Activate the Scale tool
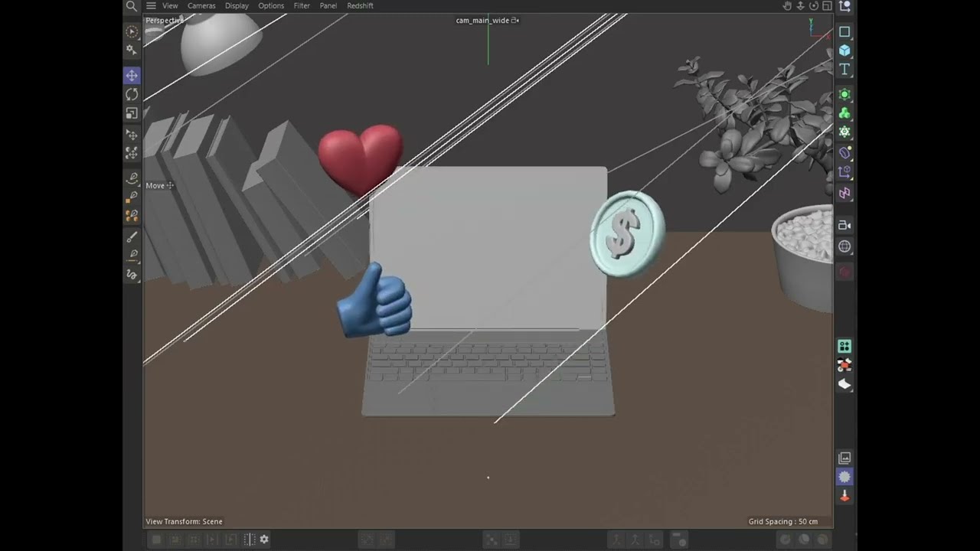Screen dimensions: 980x551 click(x=132, y=113)
